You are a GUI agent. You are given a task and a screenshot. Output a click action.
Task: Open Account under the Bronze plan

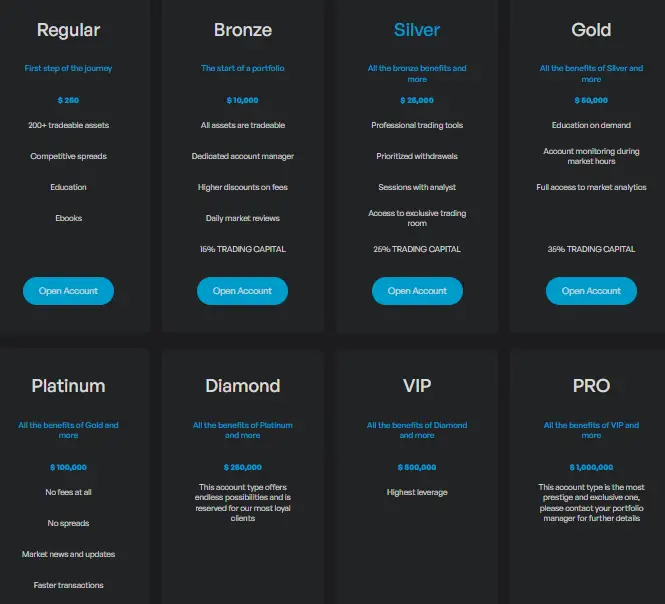click(x=242, y=291)
